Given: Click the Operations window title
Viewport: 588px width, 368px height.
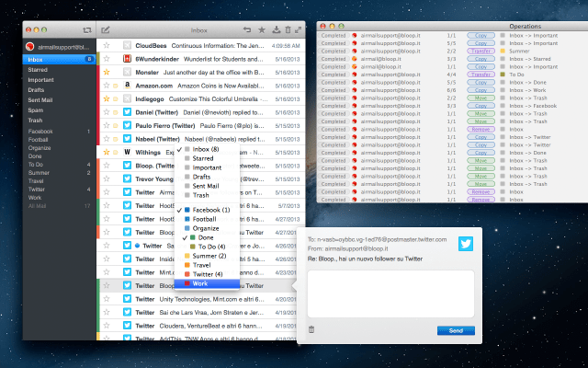Looking at the screenshot, I should pyautogui.click(x=525, y=27).
